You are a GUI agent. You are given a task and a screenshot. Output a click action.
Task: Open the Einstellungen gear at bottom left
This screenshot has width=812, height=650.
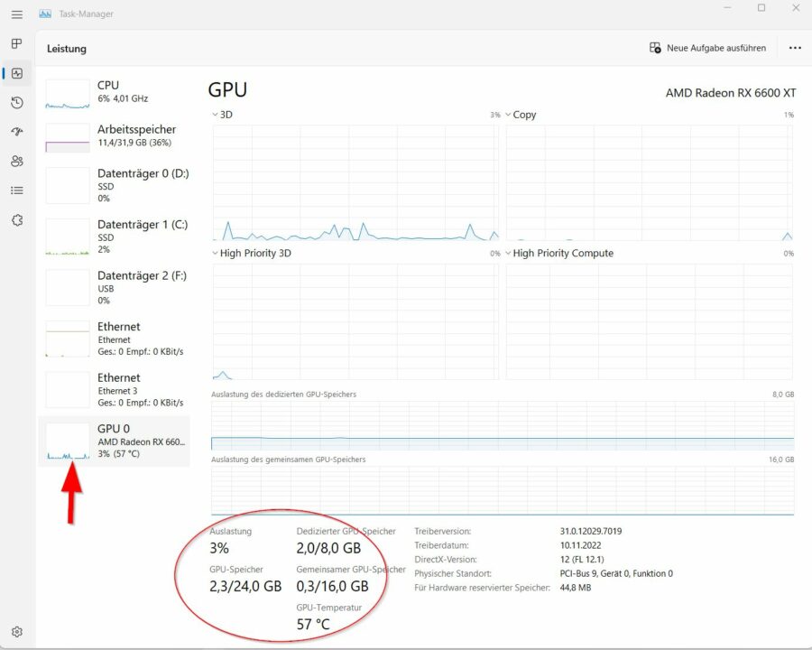point(15,631)
